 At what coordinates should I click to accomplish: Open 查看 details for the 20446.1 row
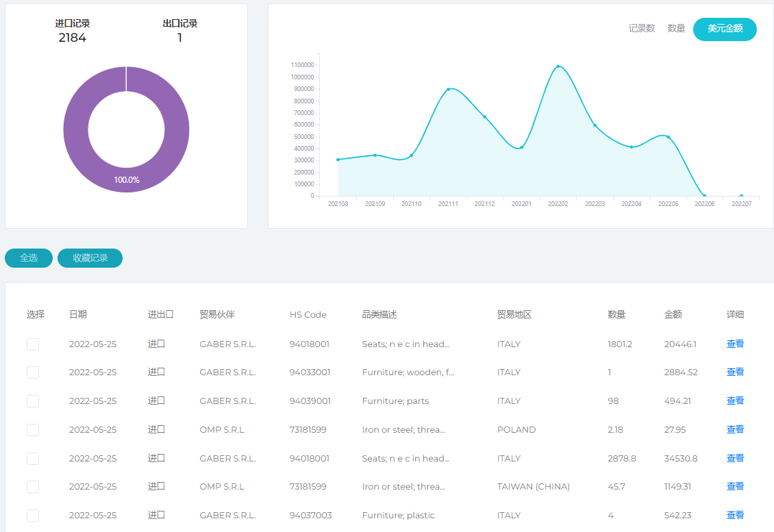735,344
